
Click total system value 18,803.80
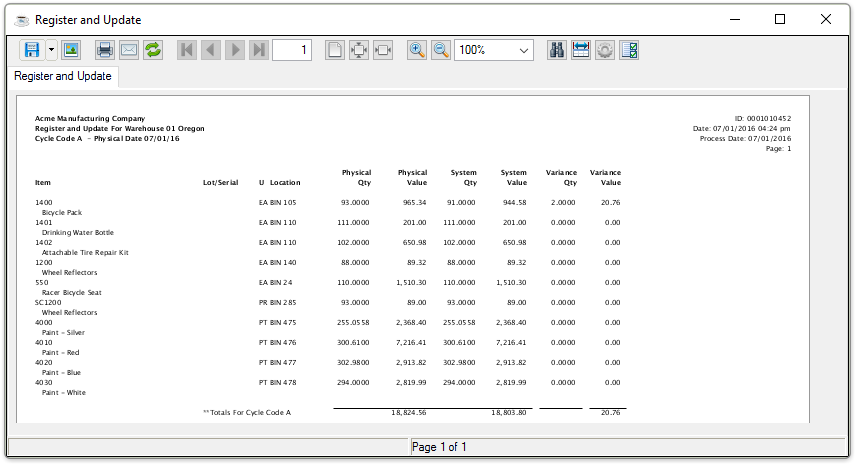click(509, 412)
